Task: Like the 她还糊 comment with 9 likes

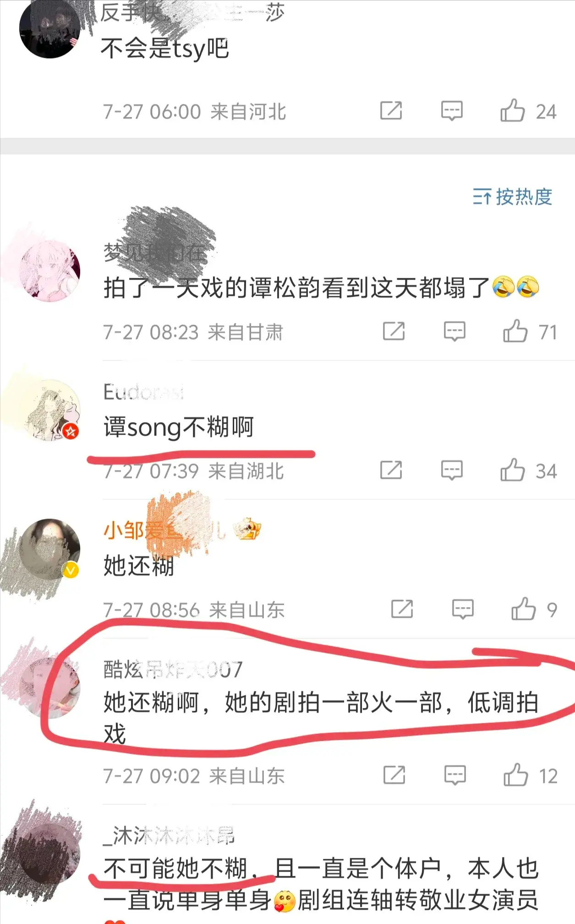Action: pyautogui.click(x=534, y=609)
